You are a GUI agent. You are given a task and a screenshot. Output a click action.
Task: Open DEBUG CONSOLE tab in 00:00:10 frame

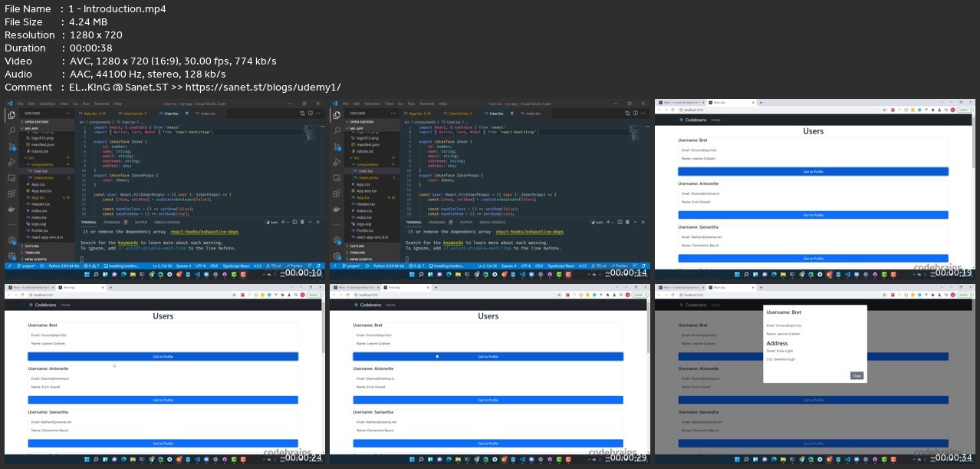pyautogui.click(x=167, y=222)
